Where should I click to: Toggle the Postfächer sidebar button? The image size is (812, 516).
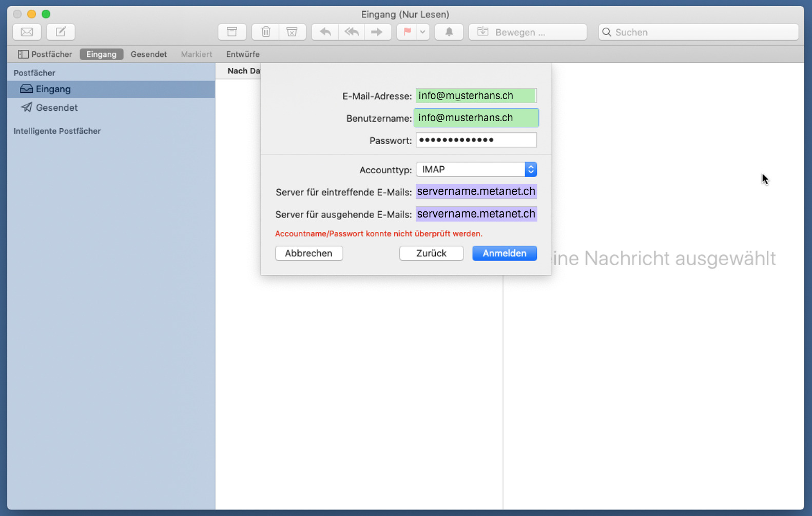coord(45,54)
